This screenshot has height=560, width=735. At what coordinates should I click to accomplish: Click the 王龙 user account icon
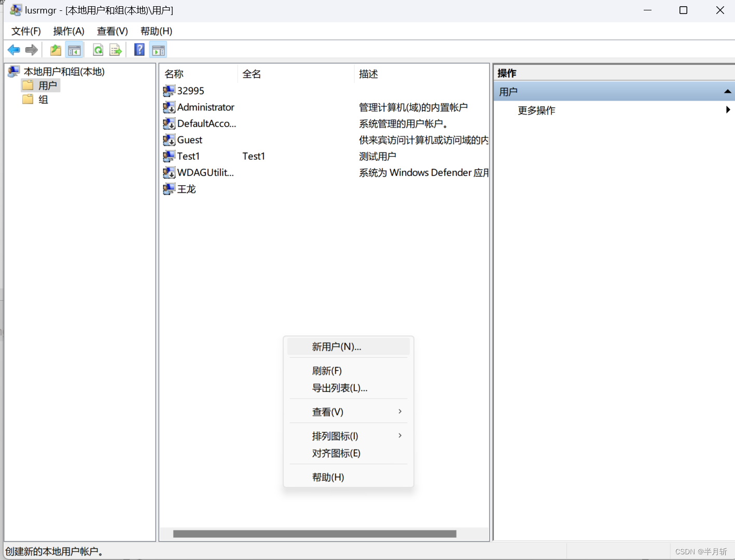(x=169, y=189)
